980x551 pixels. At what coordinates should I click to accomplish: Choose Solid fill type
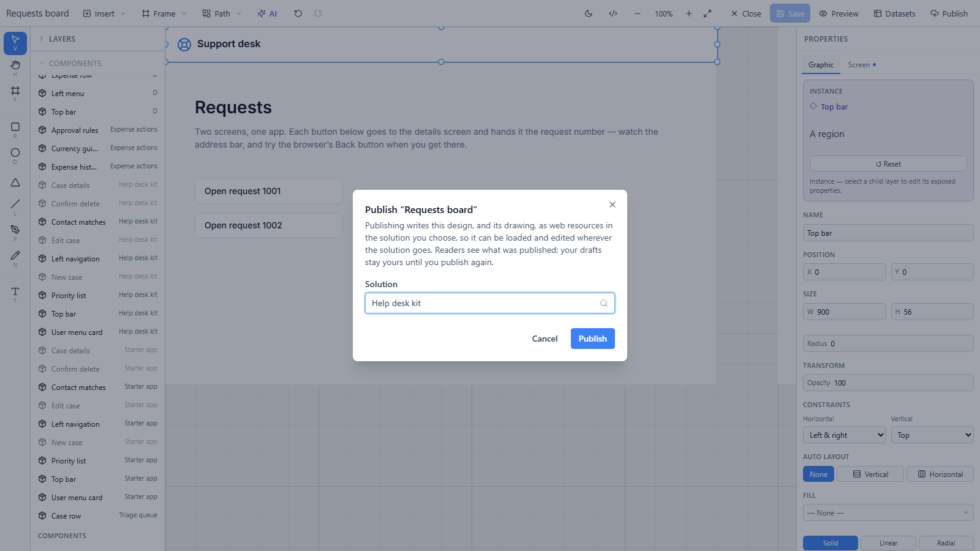tap(831, 543)
